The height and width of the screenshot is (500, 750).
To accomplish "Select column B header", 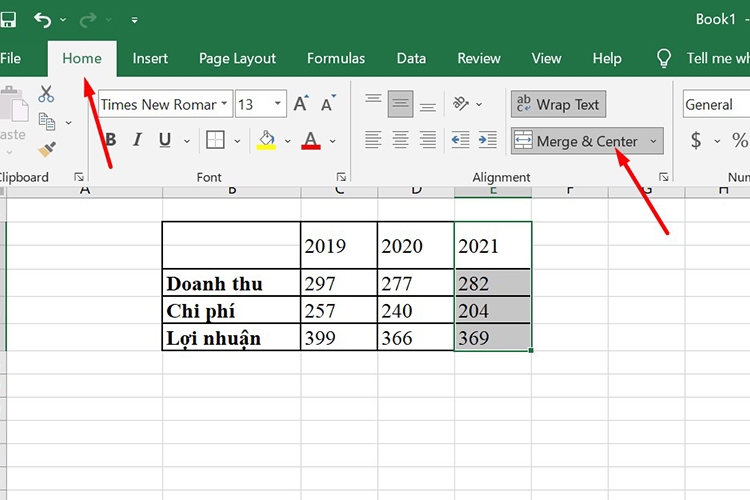I will tap(232, 191).
